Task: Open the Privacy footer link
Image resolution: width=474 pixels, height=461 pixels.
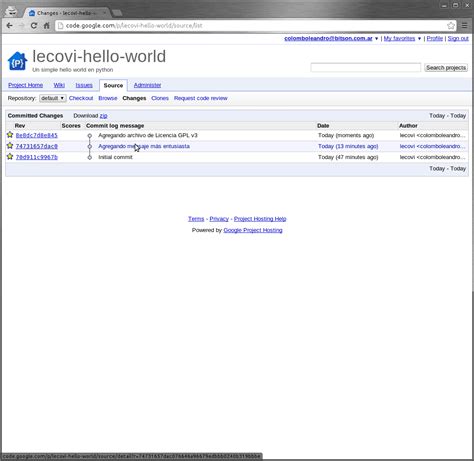Action: [219, 219]
